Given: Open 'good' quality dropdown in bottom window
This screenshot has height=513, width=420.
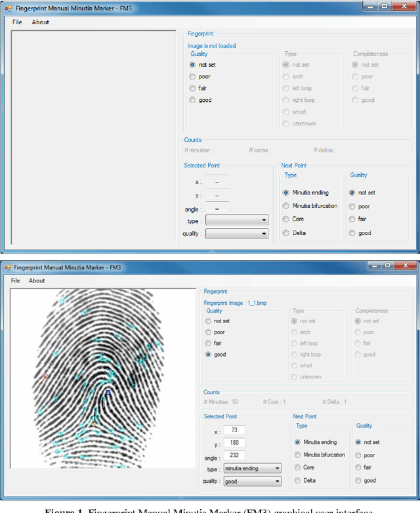Looking at the screenshot, I should point(252,481).
